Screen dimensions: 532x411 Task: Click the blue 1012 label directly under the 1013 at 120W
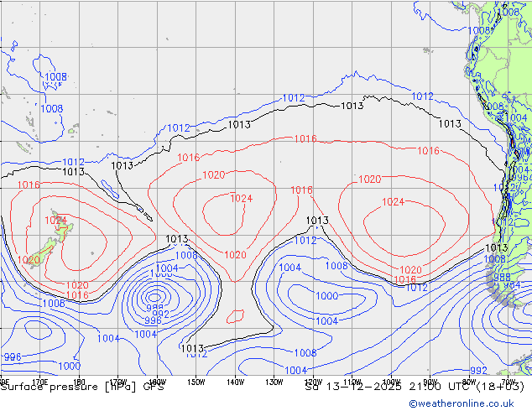click(x=305, y=241)
